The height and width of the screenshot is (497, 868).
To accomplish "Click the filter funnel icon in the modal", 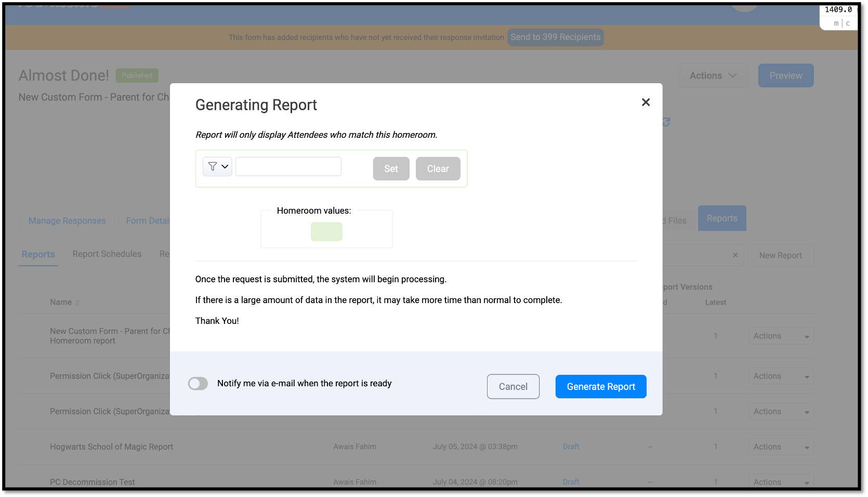I will (213, 166).
